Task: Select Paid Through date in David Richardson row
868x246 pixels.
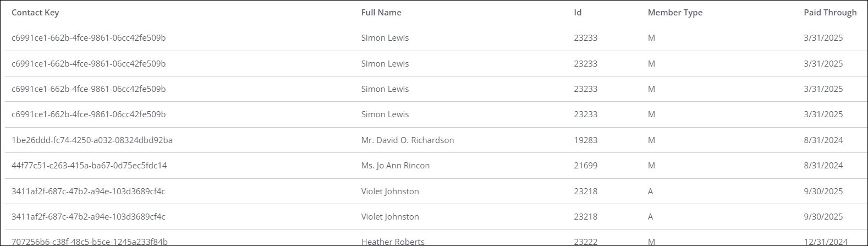Action: (x=823, y=140)
